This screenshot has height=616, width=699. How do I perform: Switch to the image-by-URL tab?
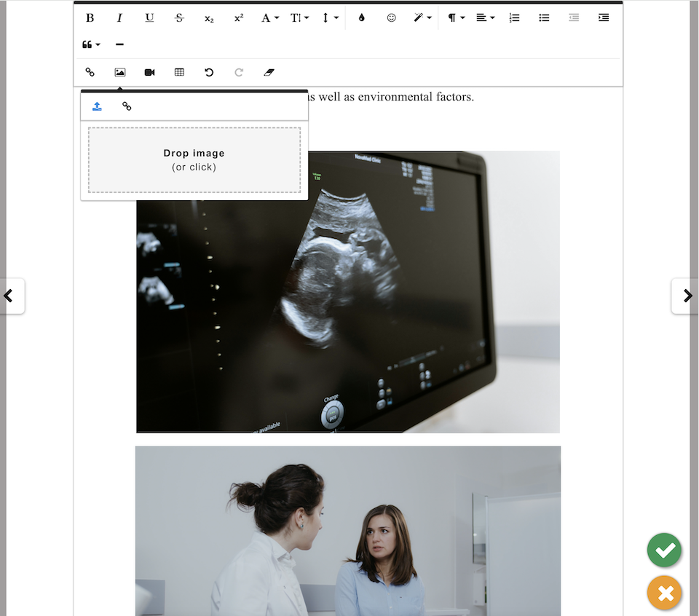tap(127, 106)
